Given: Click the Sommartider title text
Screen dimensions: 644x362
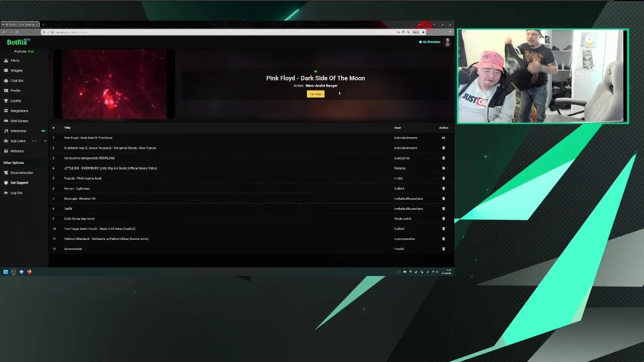Looking at the screenshot, I should pos(73,248).
